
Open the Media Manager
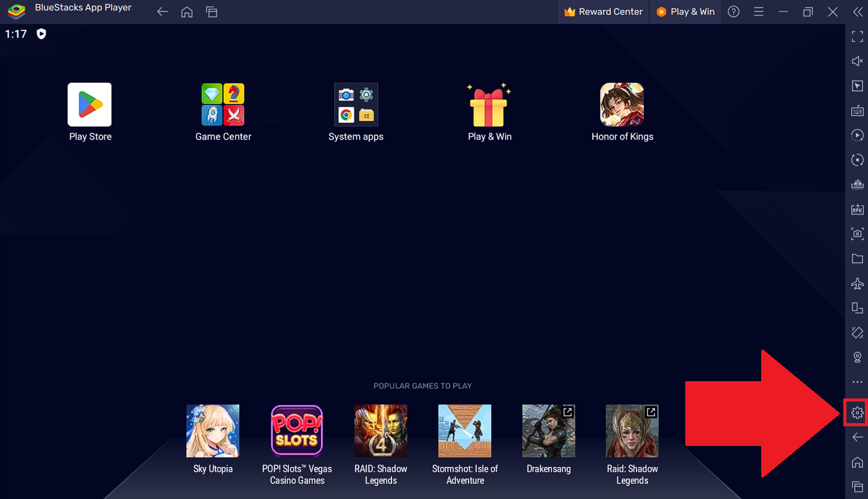coord(857,258)
